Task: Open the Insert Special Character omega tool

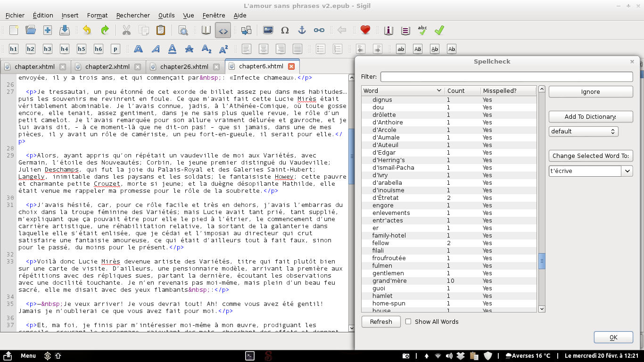Action: coord(285,30)
